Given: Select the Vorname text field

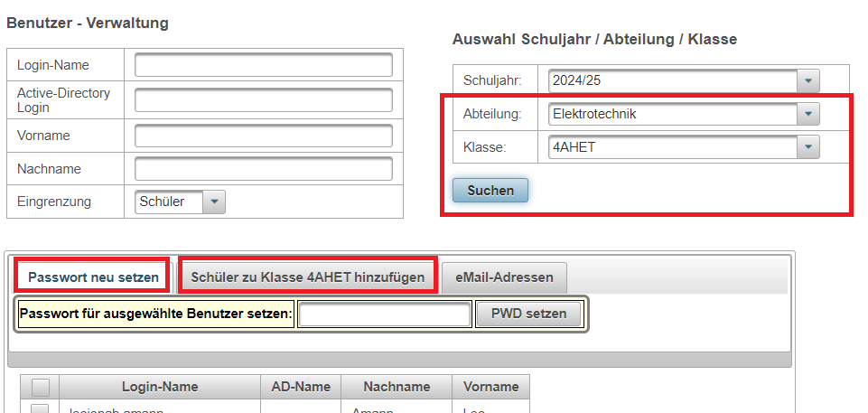Looking at the screenshot, I should [x=264, y=136].
